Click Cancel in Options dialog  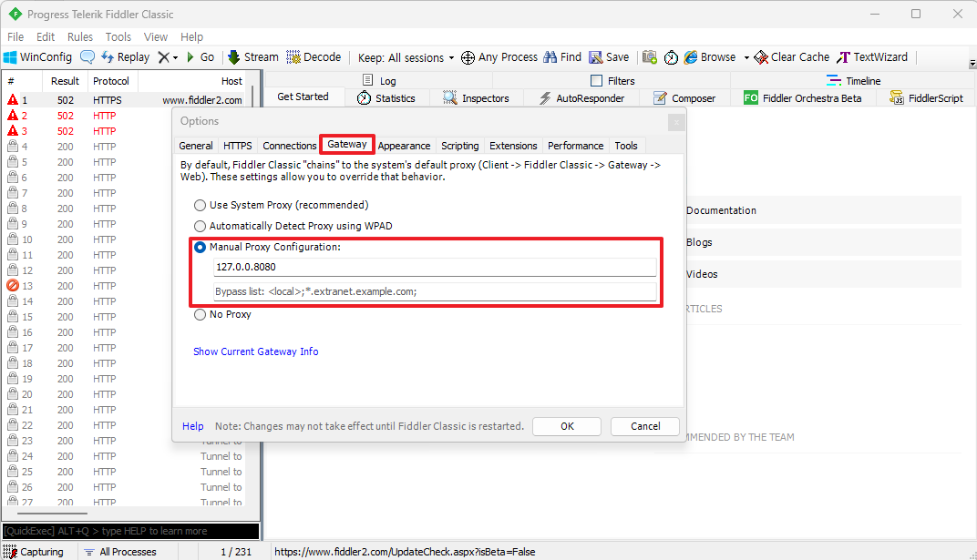point(645,426)
